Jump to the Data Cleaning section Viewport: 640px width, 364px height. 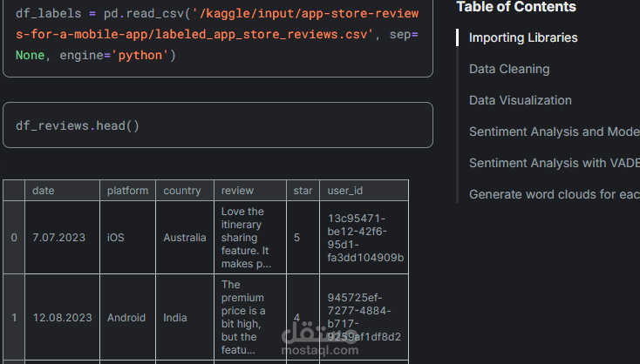509,69
